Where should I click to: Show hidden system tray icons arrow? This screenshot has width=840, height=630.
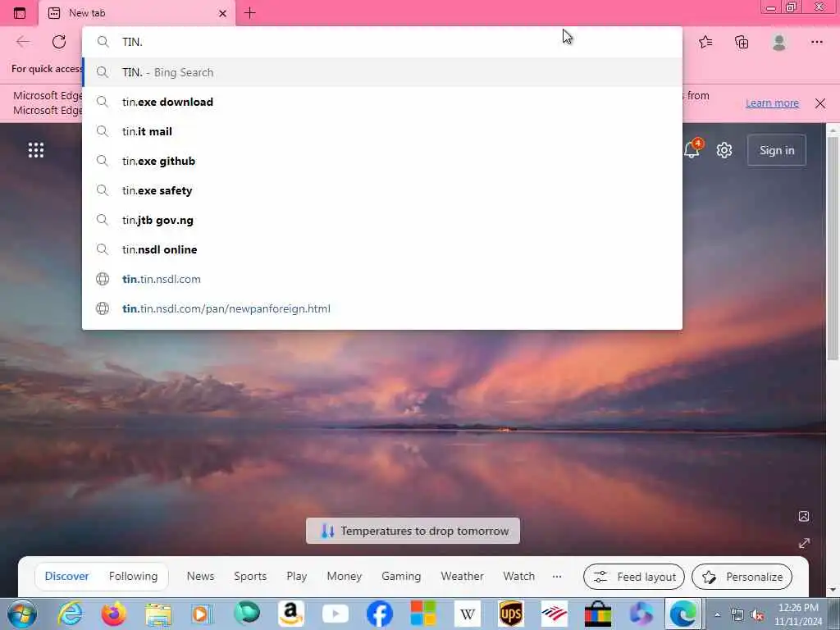pos(717,615)
